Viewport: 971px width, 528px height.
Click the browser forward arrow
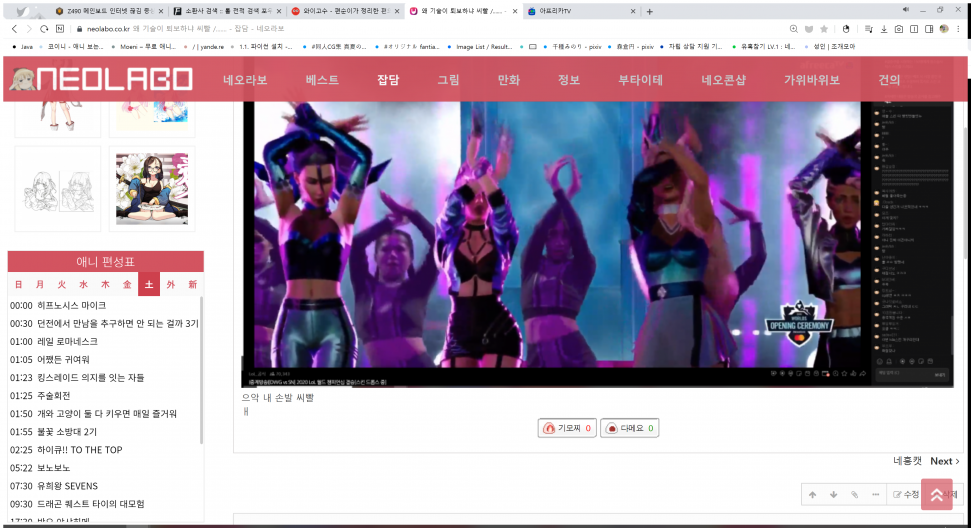tap(28, 29)
